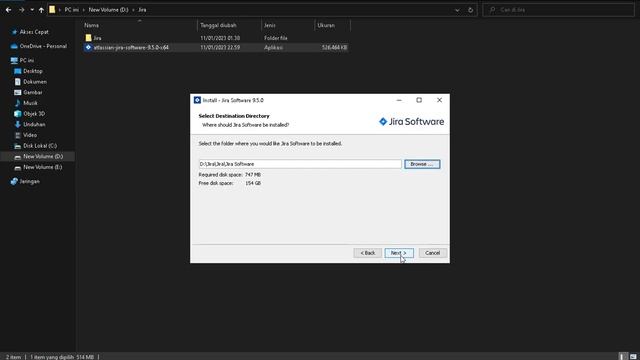Open Akses Cepat in sidebar

pyautogui.click(x=34, y=32)
